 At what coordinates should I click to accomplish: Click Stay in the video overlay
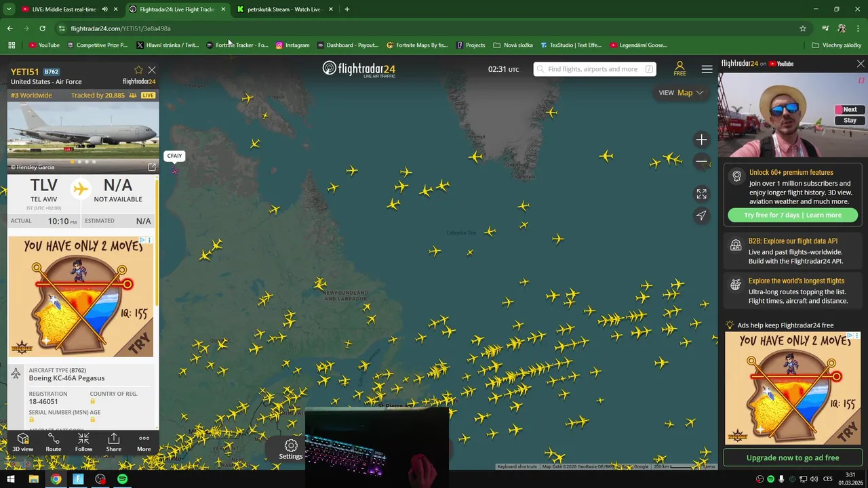point(850,120)
